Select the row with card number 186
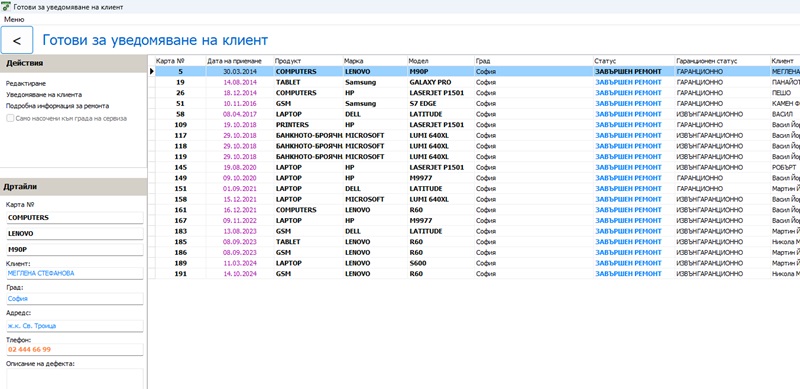The image size is (800, 389). pyautogui.click(x=474, y=253)
